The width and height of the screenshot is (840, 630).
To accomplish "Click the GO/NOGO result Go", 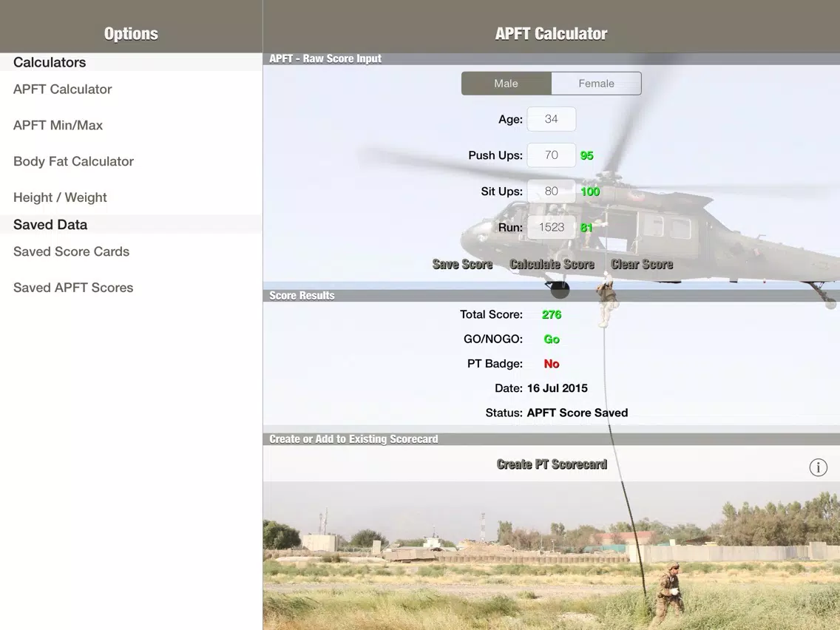I will point(552,339).
